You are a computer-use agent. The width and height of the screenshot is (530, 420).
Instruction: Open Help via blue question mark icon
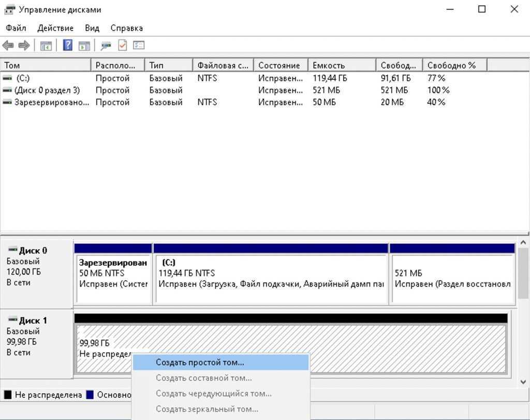(x=67, y=46)
